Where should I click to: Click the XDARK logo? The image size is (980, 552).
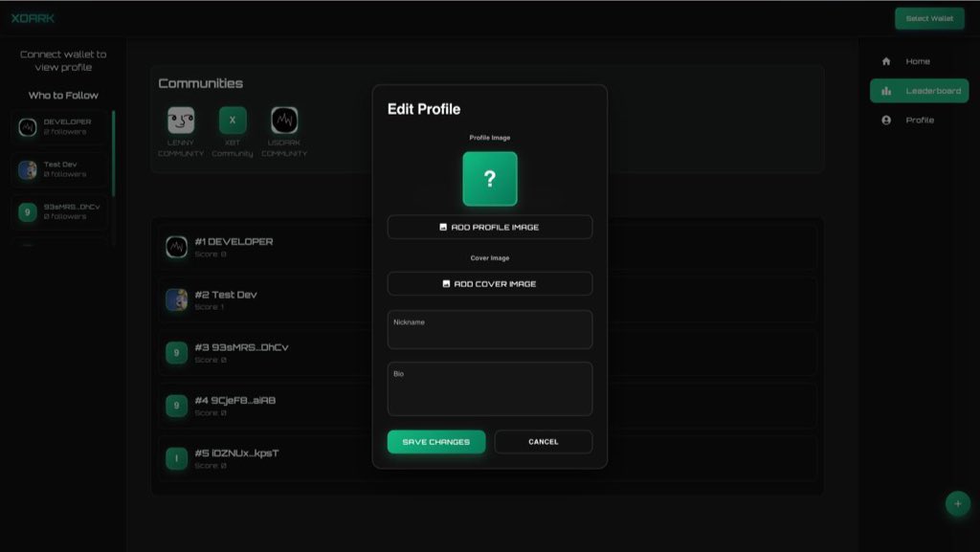tap(33, 18)
